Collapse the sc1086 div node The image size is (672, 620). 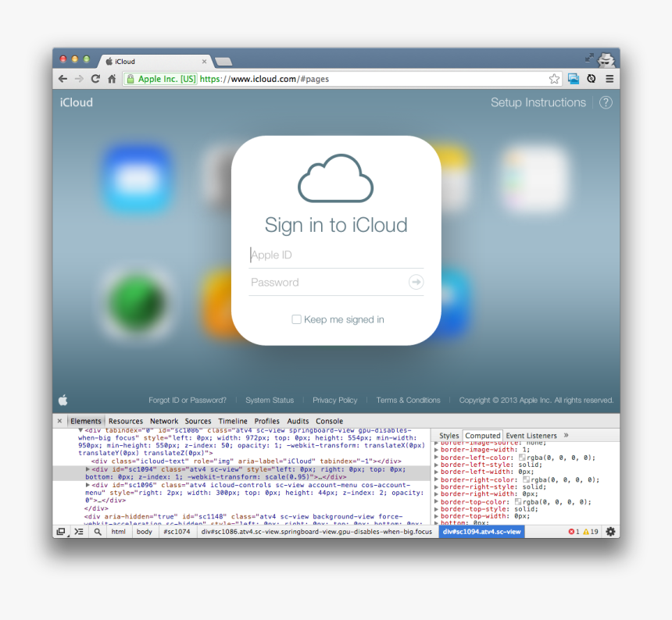click(x=80, y=430)
